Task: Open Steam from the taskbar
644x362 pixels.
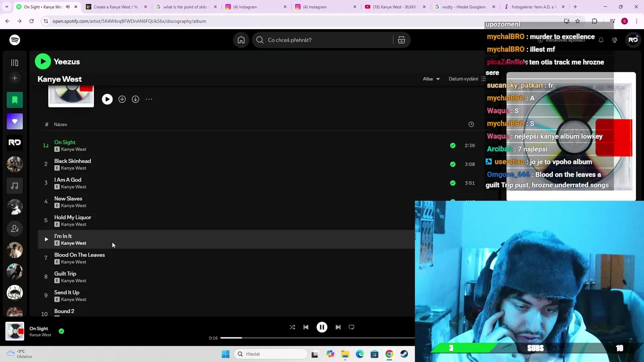Action: point(404,354)
